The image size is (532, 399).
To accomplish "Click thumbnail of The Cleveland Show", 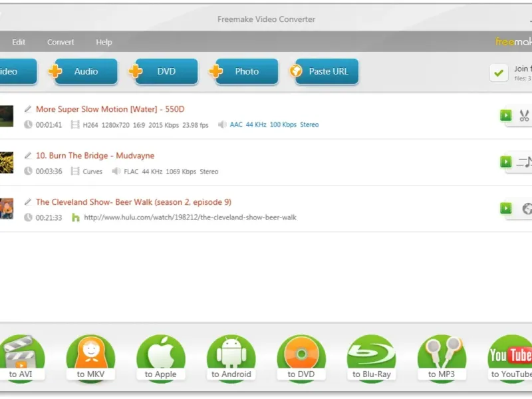I will 7,209.
